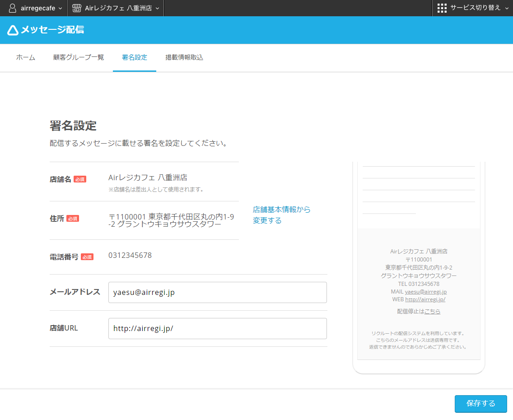
Task: Click the 必須 badge next to 店舗名
Action: pyautogui.click(x=80, y=179)
